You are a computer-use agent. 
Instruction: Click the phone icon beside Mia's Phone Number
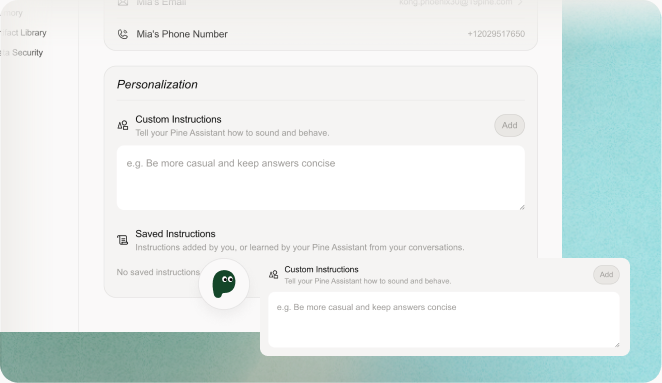[122, 34]
